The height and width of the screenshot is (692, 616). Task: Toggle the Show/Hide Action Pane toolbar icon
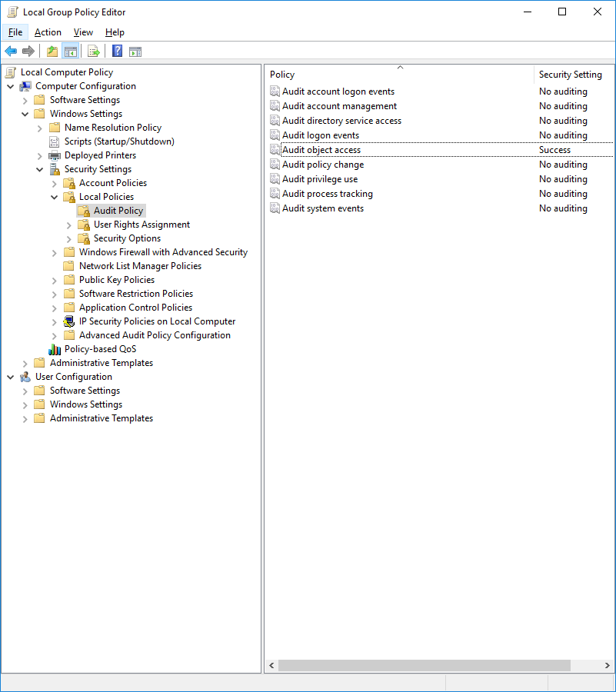tap(135, 52)
